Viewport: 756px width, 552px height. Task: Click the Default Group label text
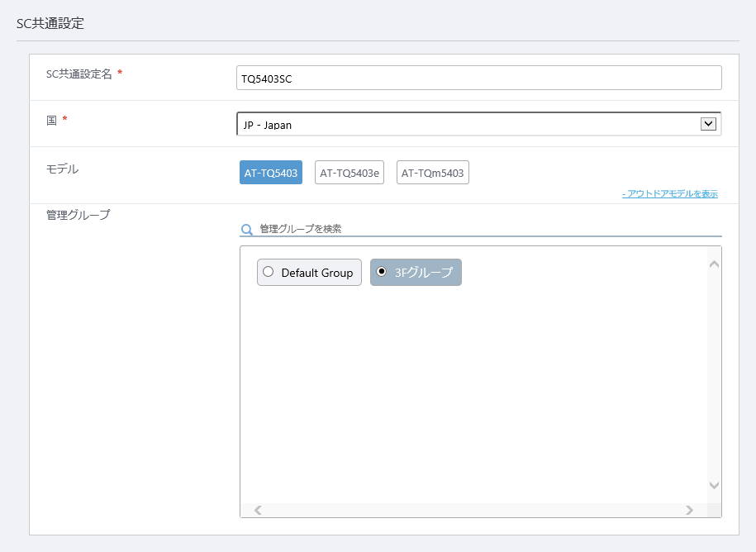(x=316, y=273)
